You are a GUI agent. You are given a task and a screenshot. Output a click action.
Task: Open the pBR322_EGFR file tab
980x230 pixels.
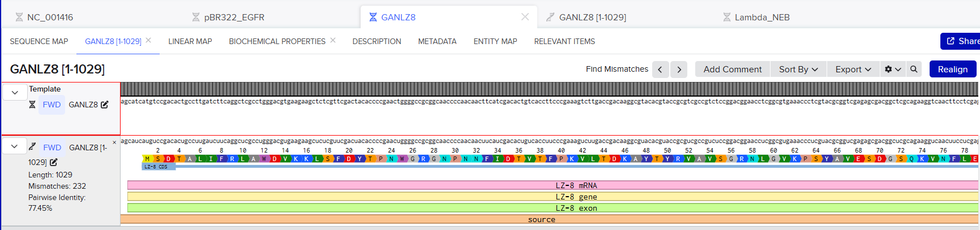(234, 17)
